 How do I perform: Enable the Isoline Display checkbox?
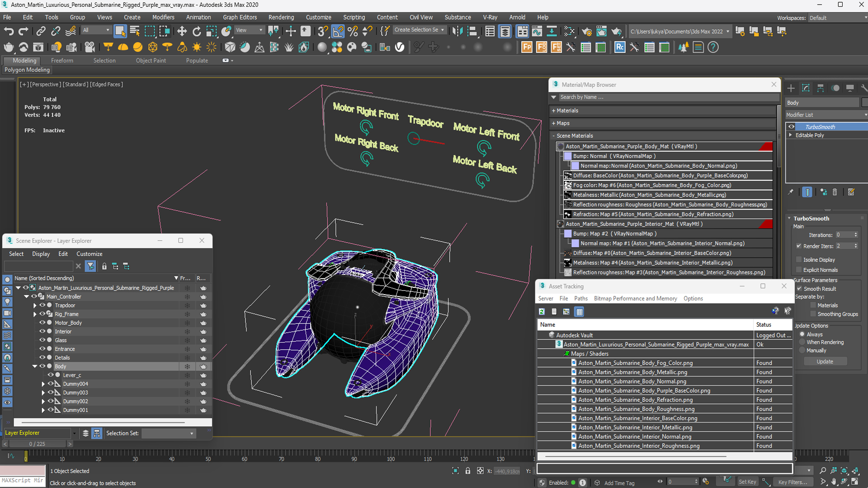click(799, 259)
